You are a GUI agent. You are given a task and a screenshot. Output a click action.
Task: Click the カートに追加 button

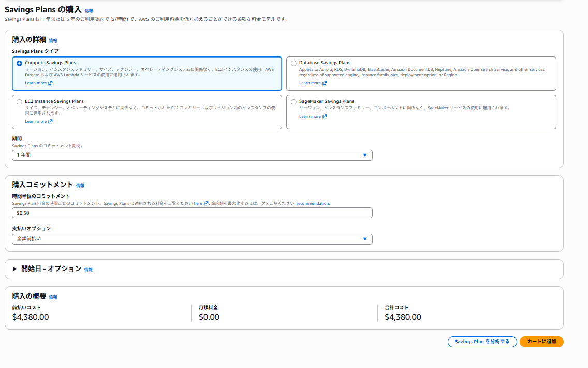[x=541, y=342]
